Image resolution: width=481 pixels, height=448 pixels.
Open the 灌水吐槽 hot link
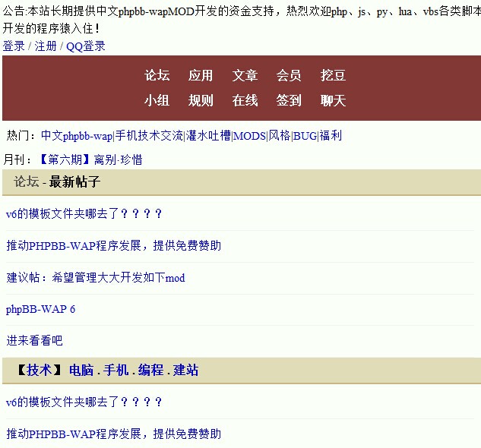click(x=208, y=136)
